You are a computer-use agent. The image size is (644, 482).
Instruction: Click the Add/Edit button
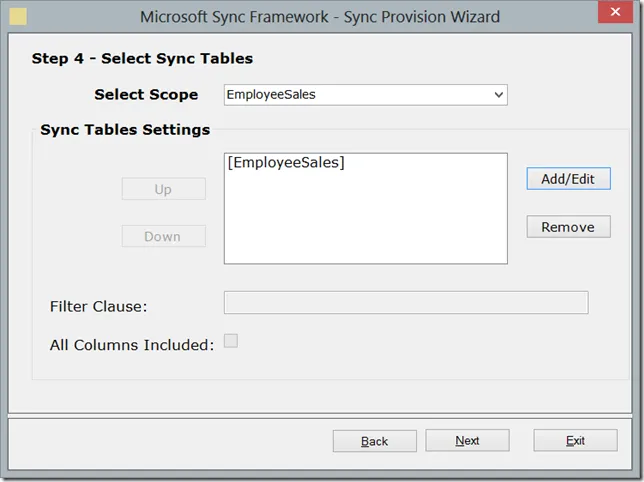click(x=568, y=179)
